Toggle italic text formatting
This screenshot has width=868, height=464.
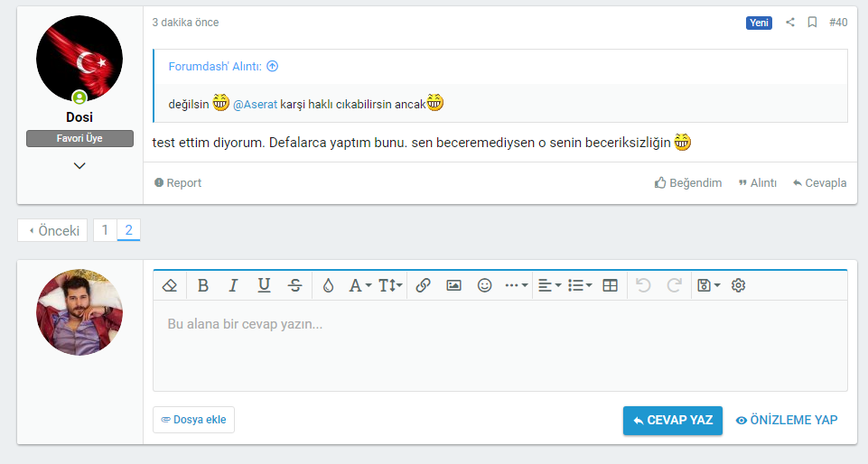[233, 285]
